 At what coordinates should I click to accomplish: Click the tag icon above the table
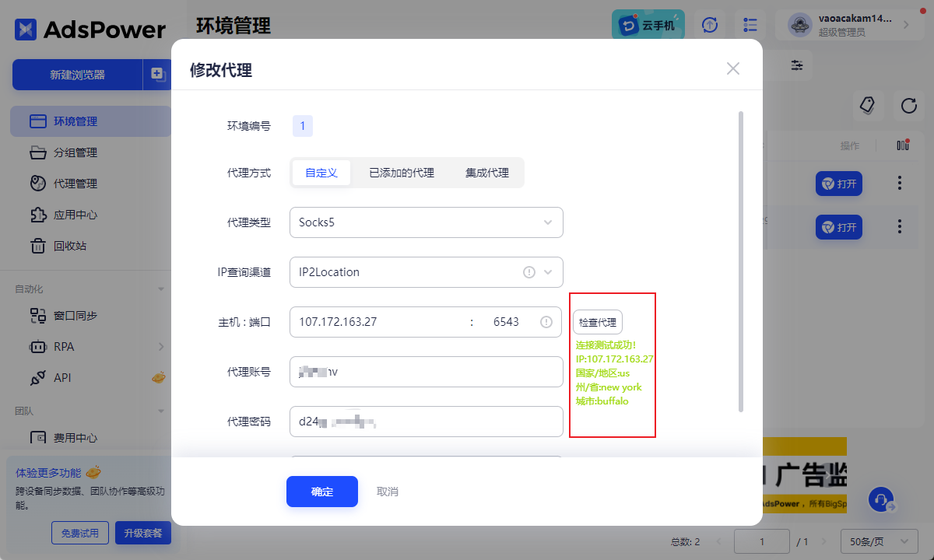pyautogui.click(x=867, y=105)
